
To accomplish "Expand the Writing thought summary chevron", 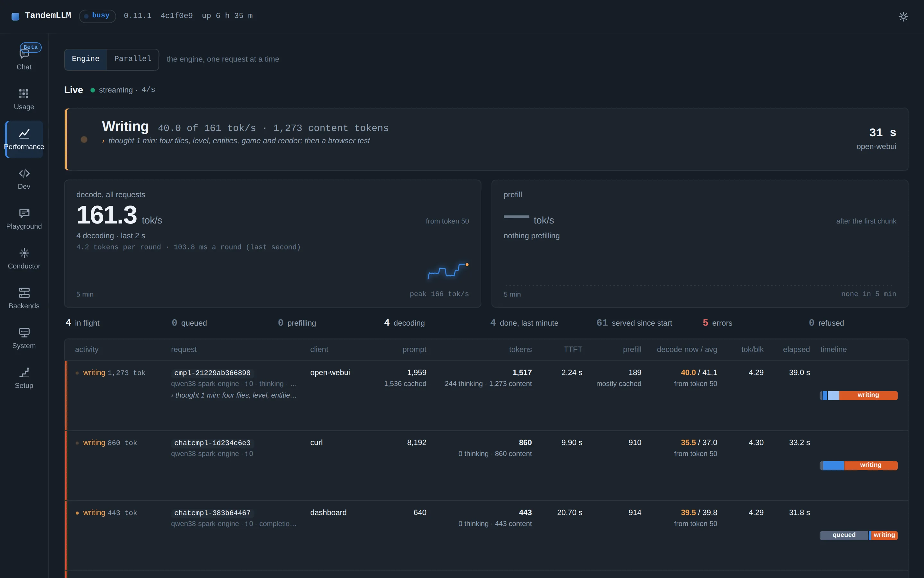I will click(103, 141).
